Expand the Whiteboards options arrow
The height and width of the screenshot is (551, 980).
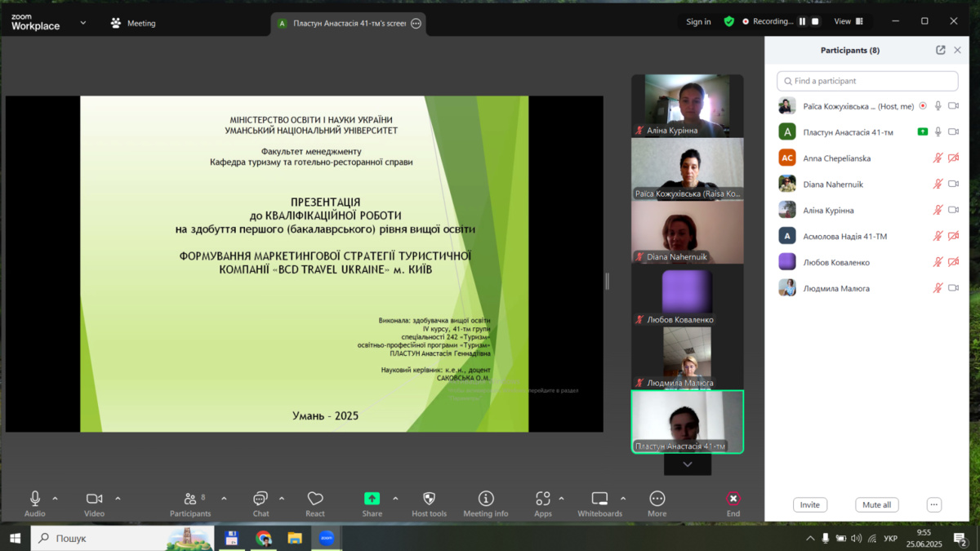tap(623, 498)
